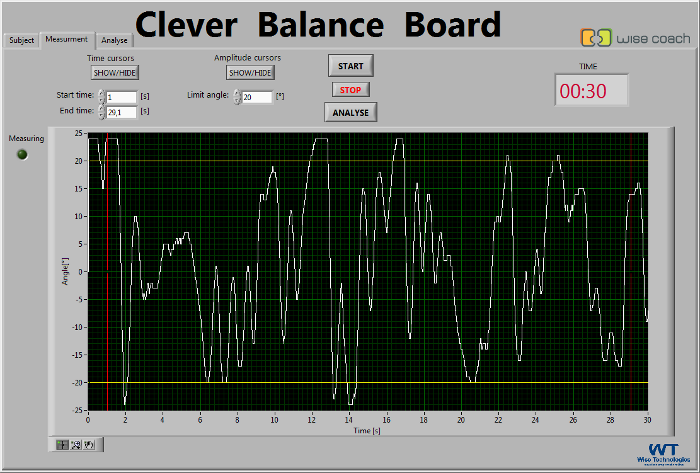The width and height of the screenshot is (700, 473).
Task: Toggle Time cursors SHOW/HIDE button
Action: click(x=115, y=73)
